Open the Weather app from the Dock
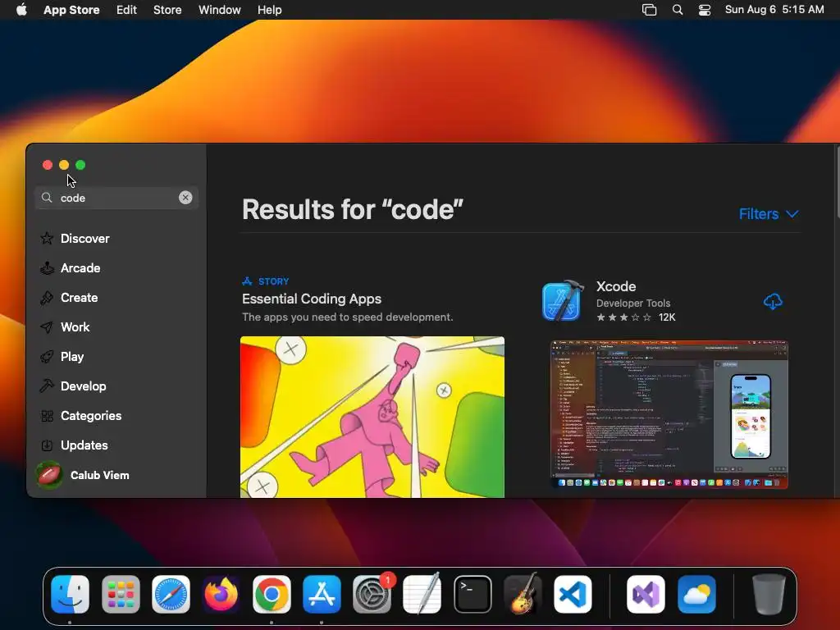Image resolution: width=840 pixels, height=630 pixels. tap(696, 594)
